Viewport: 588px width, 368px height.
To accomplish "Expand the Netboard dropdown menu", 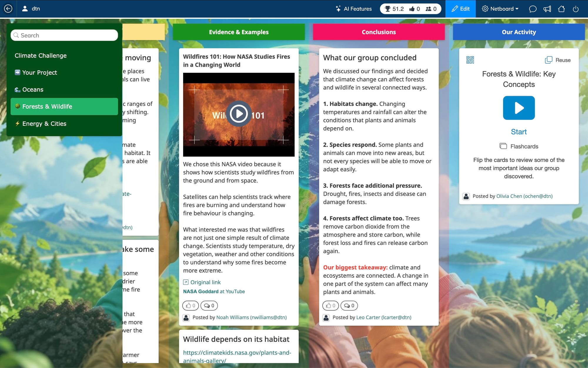I will point(500,9).
